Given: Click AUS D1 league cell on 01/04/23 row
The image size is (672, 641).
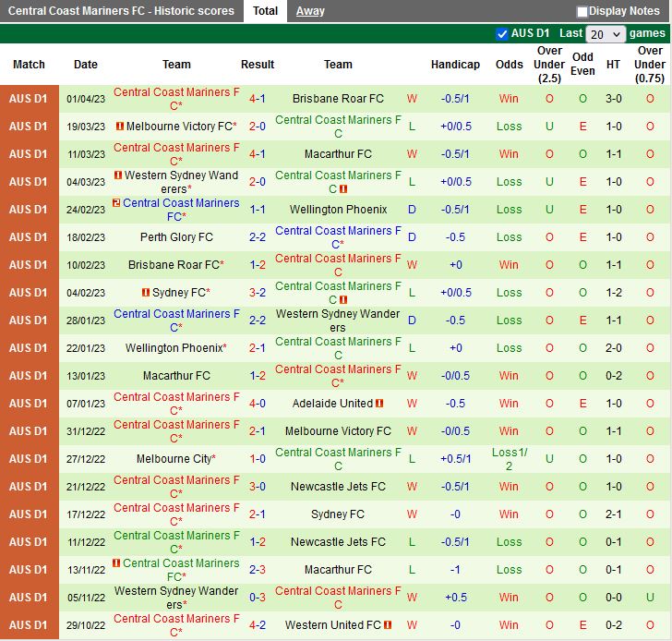Looking at the screenshot, I should 29,99.
